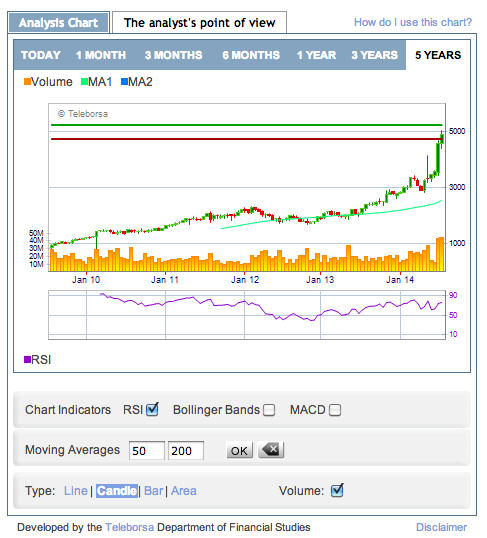Click the purple RSI legend swatch
The width and height of the screenshot is (487, 538).
pyautogui.click(x=27, y=360)
